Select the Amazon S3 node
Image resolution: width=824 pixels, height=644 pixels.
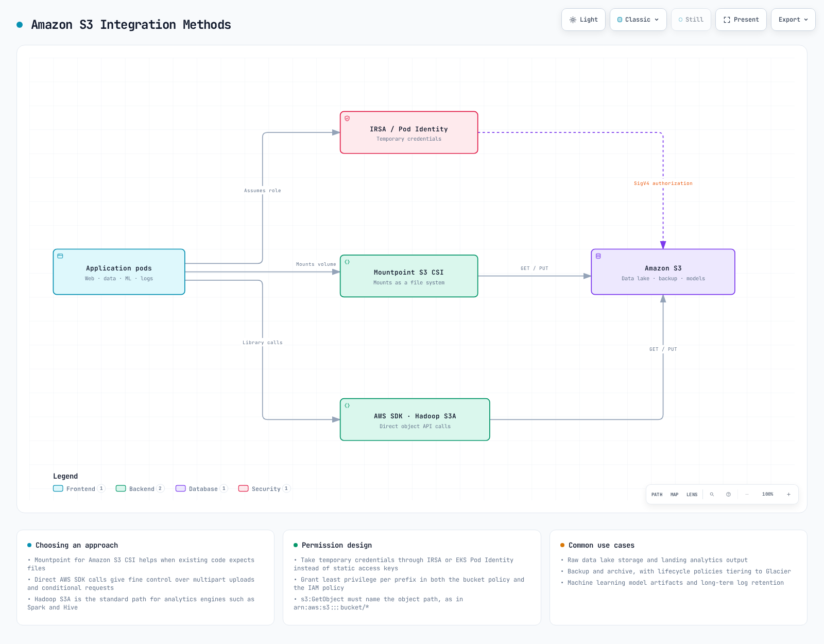pyautogui.click(x=663, y=272)
